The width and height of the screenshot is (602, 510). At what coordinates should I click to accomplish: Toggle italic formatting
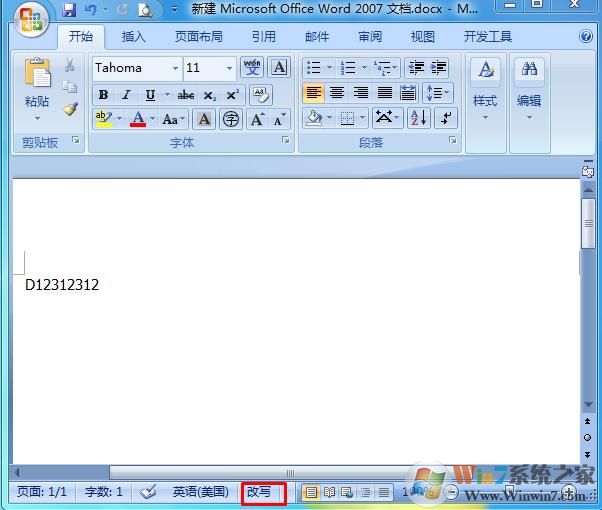pos(126,94)
